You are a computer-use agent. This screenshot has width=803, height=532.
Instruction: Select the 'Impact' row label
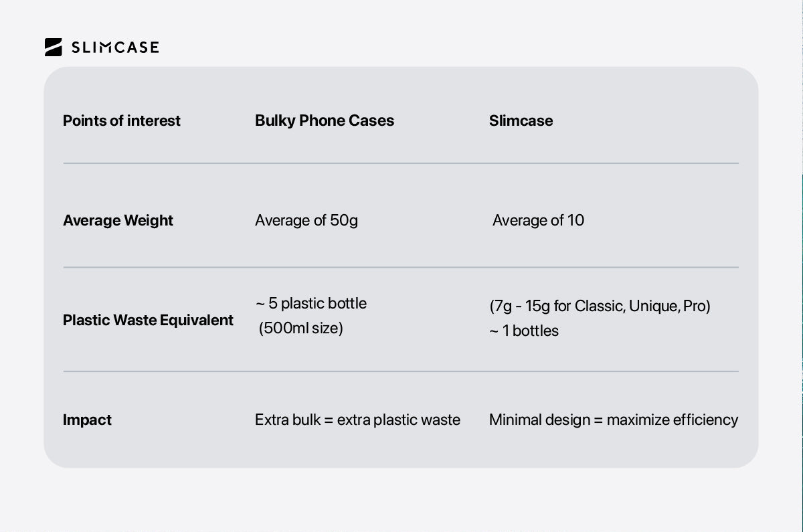click(87, 420)
